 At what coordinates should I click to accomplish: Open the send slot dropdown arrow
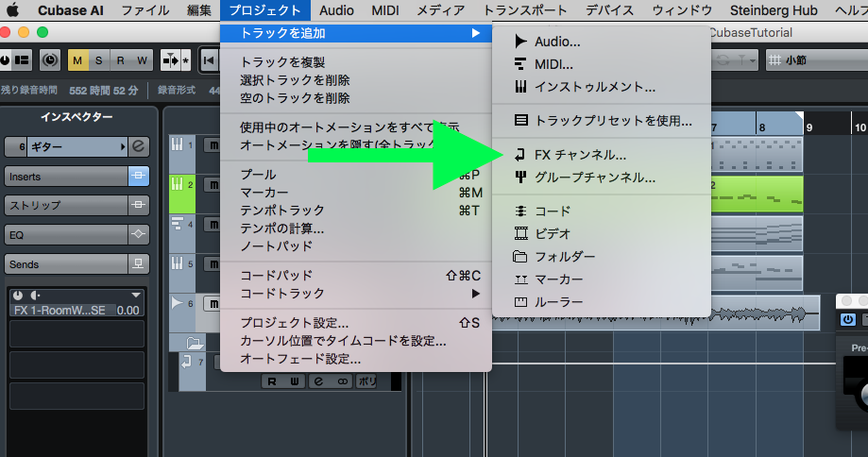[136, 295]
